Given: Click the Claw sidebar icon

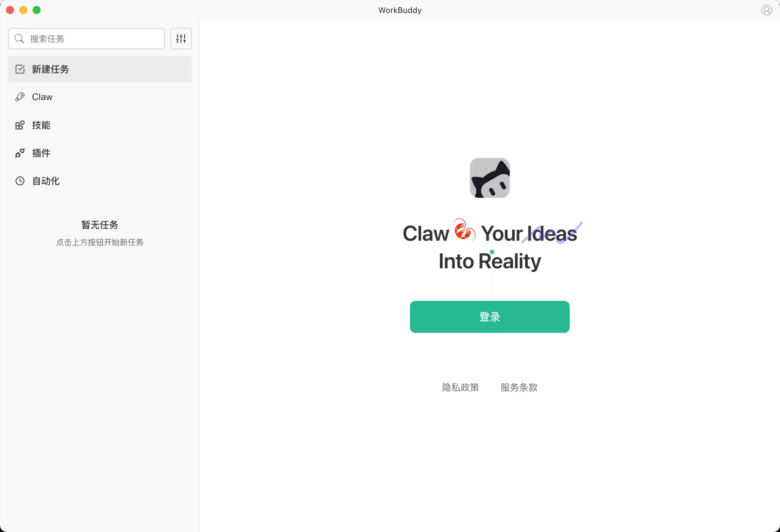Looking at the screenshot, I should coord(20,97).
